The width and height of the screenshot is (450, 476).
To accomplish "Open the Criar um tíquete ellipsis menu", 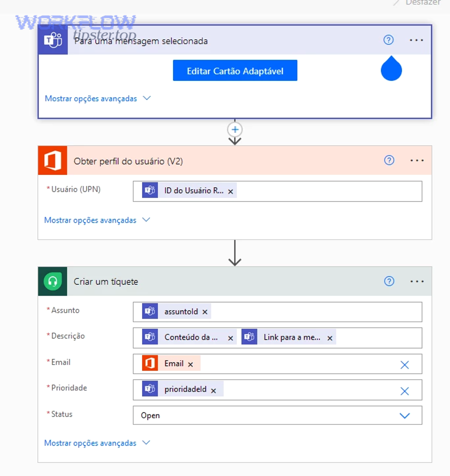I will pos(417,282).
